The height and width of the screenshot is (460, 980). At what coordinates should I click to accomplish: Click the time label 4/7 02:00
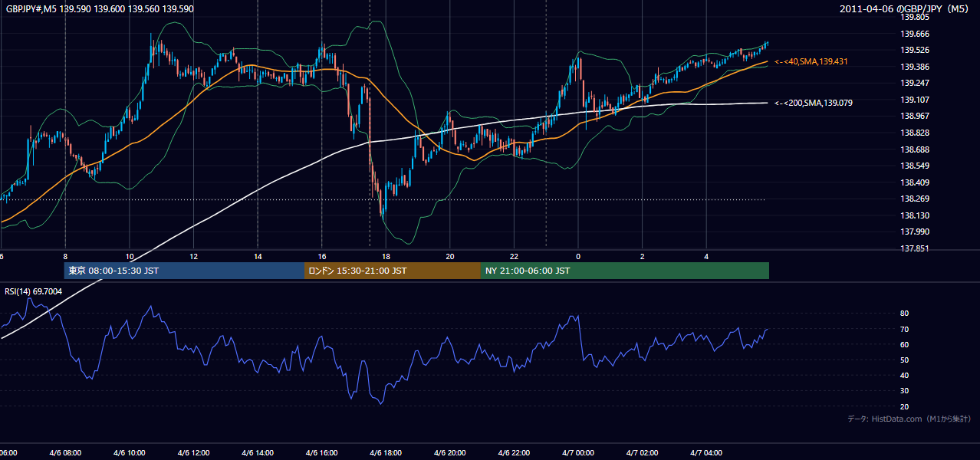(x=643, y=453)
